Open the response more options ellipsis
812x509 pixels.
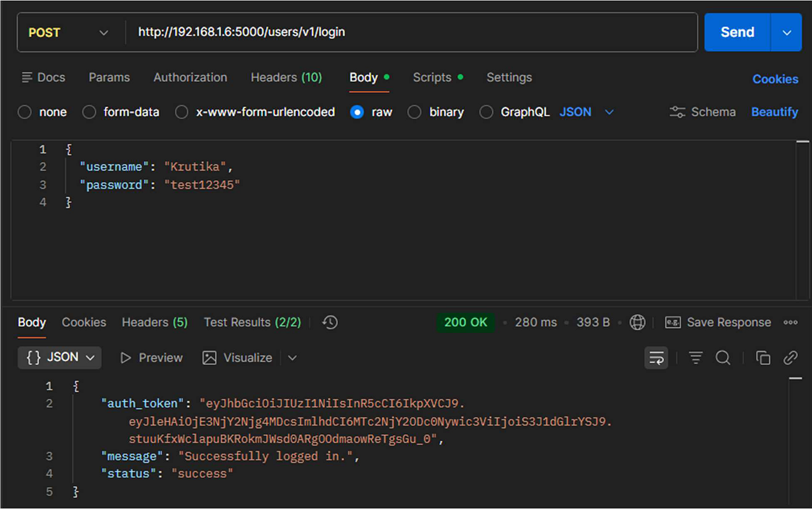pyautogui.click(x=791, y=322)
